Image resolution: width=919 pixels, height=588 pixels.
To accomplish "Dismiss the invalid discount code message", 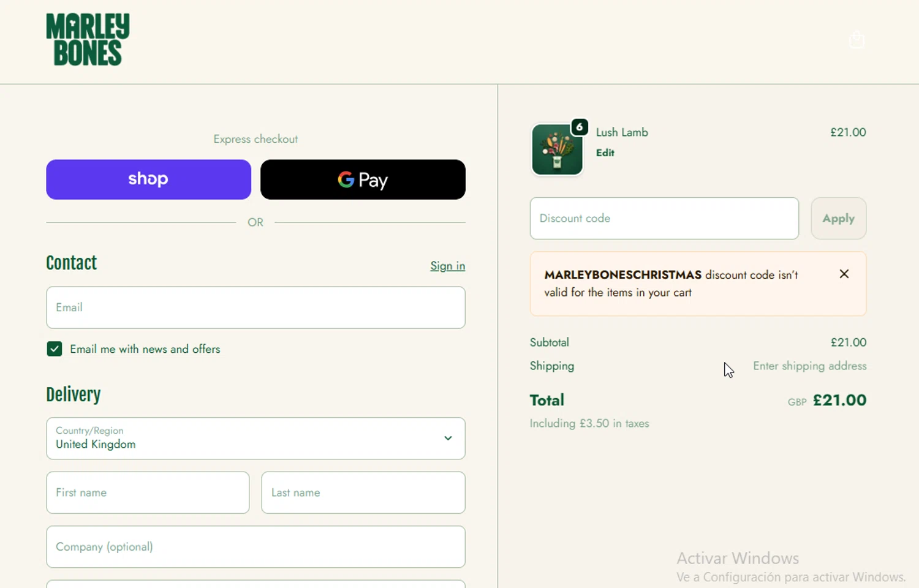I will click(x=844, y=274).
